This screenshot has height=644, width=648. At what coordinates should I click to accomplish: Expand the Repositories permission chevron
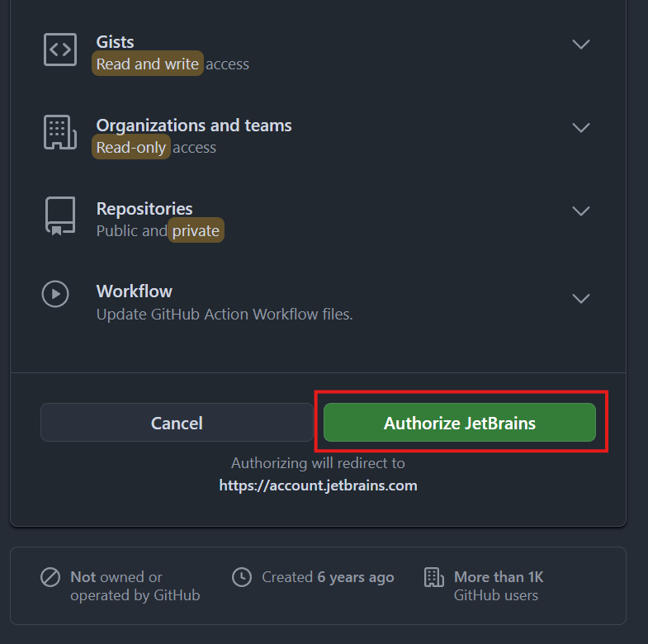(x=581, y=211)
